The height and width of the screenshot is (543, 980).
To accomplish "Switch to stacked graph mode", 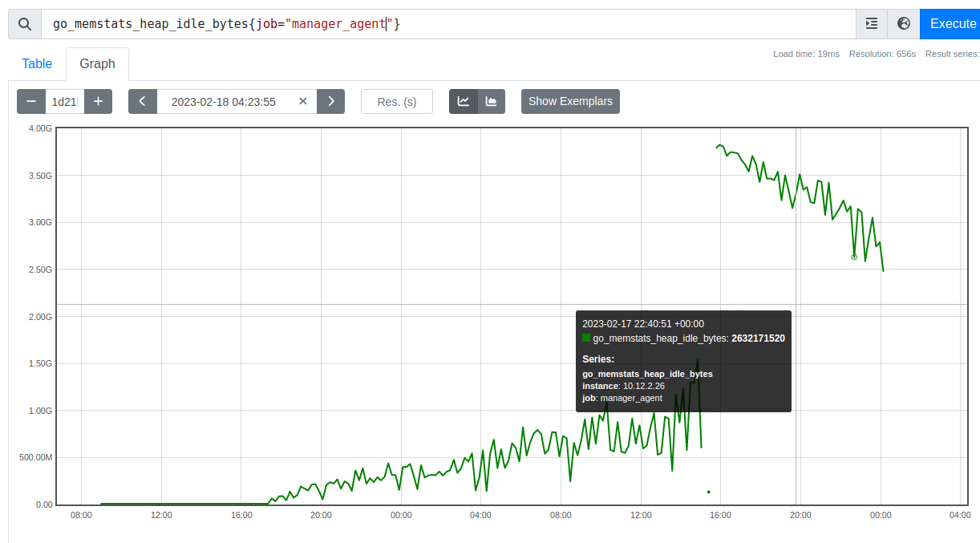I will pyautogui.click(x=491, y=101).
